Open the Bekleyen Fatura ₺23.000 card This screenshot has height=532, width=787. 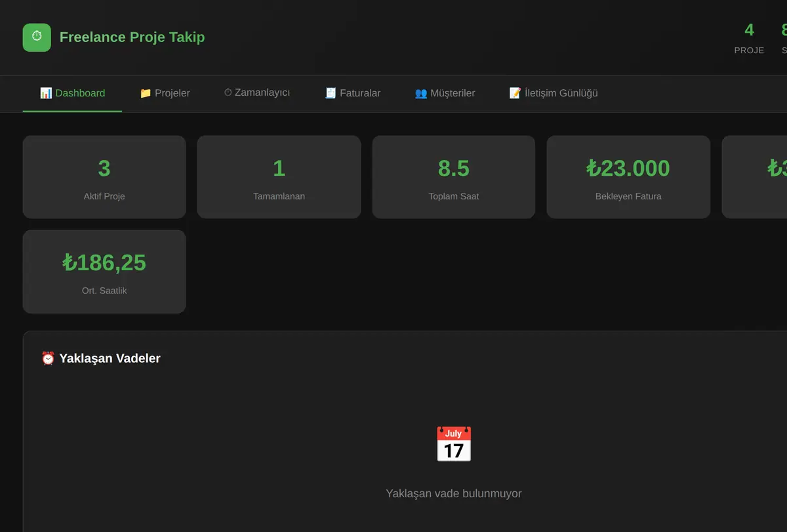pos(628,177)
